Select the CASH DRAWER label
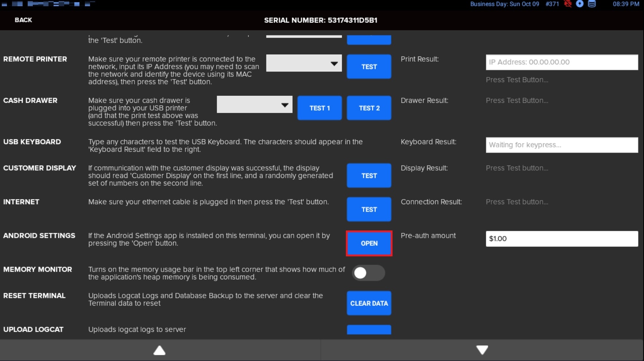 [30, 100]
